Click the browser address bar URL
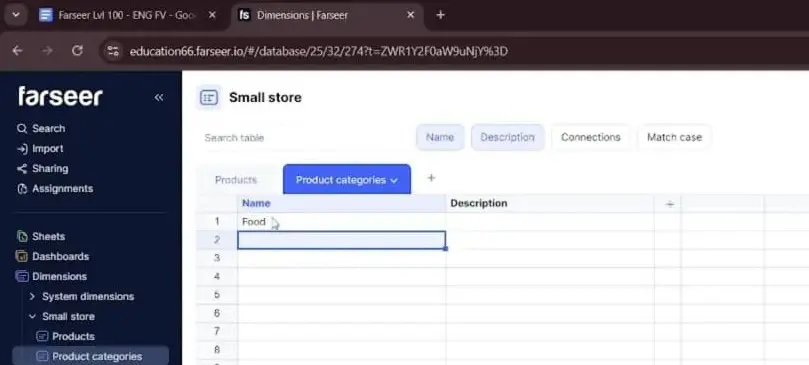Screen dimensions: 809x365 tap(318, 51)
